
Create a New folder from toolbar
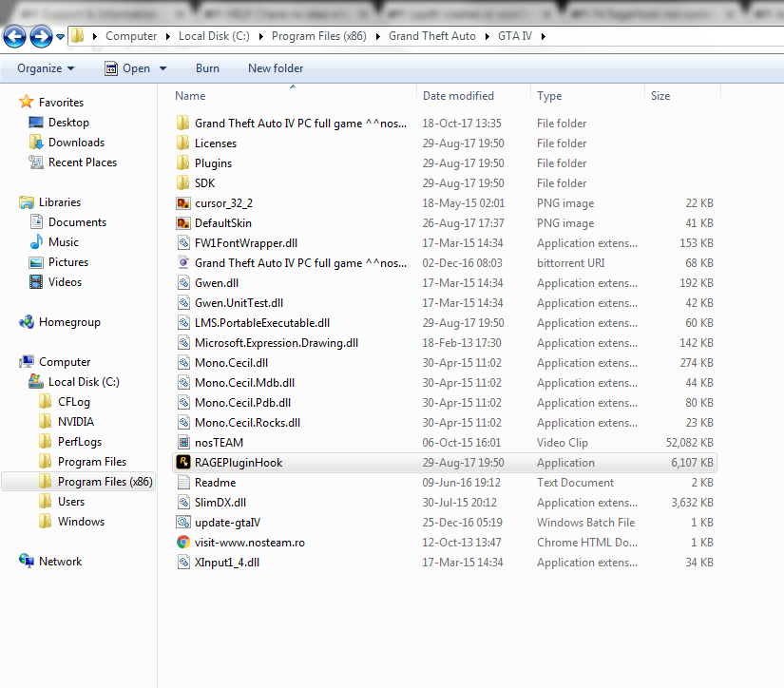coord(276,68)
